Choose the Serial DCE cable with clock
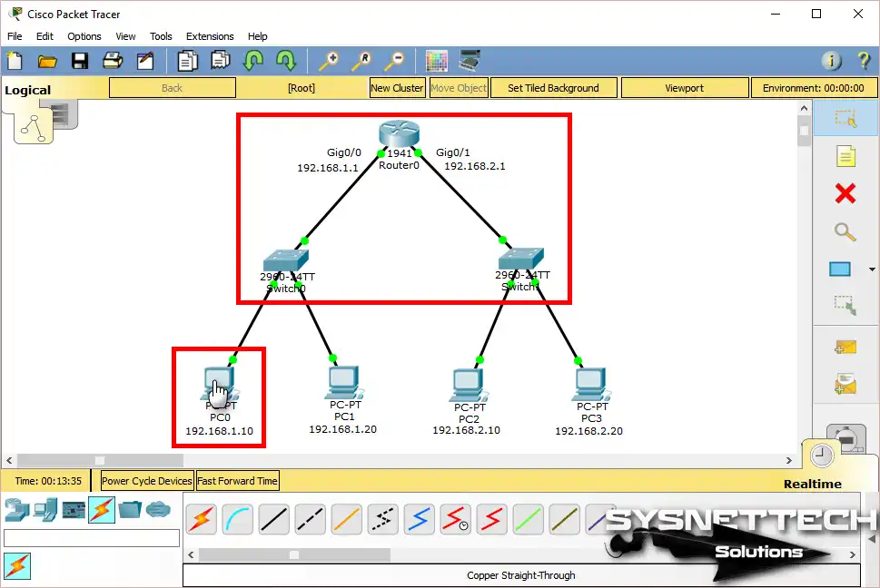 point(455,519)
